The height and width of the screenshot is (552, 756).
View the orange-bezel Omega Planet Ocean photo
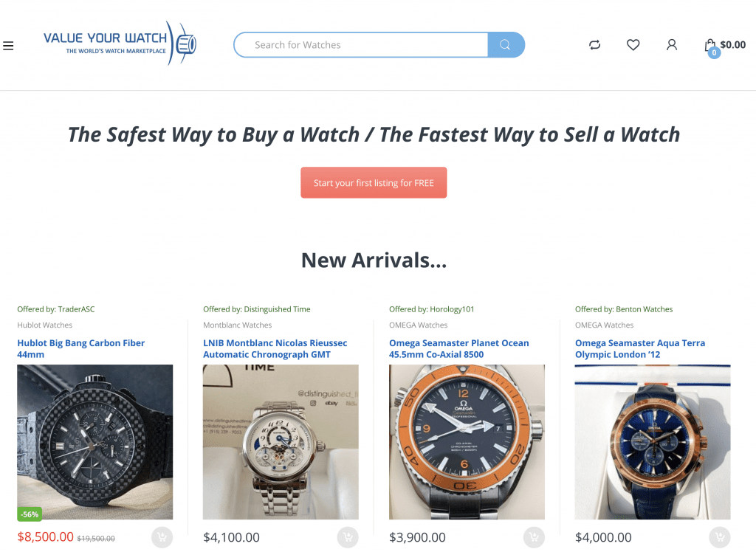(467, 442)
